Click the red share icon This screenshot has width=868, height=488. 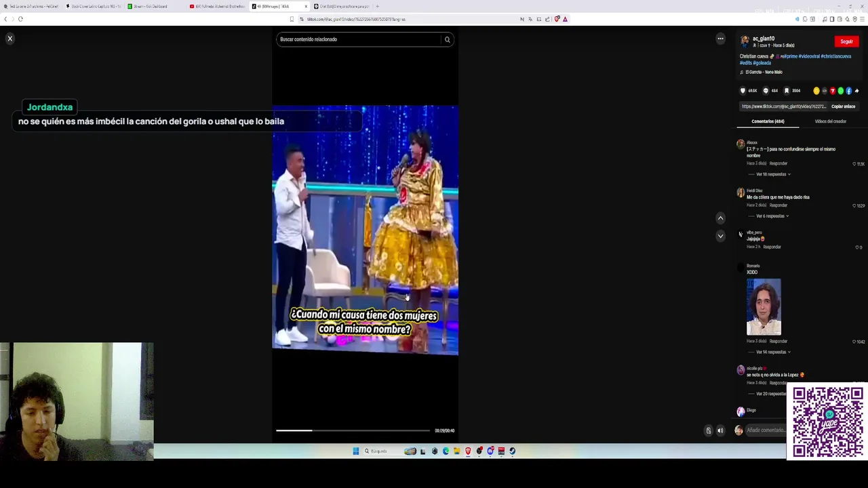[x=833, y=91]
